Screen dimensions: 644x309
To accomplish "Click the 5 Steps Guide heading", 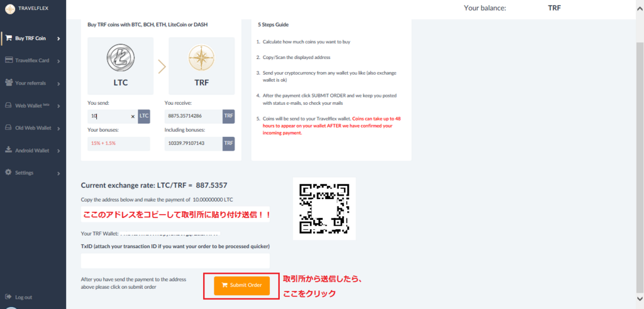I will click(273, 24).
